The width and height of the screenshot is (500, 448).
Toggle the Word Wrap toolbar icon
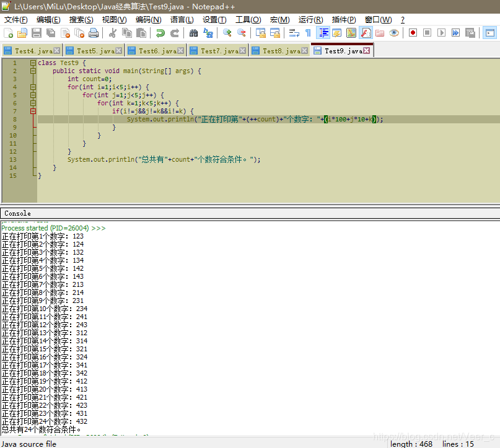point(294,33)
